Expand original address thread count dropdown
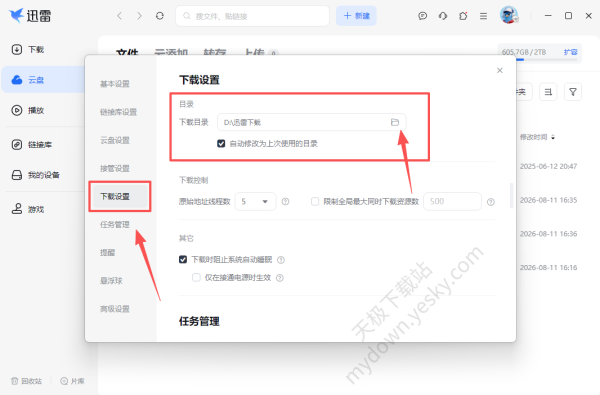Screen dimensions: 600x395 point(255,201)
